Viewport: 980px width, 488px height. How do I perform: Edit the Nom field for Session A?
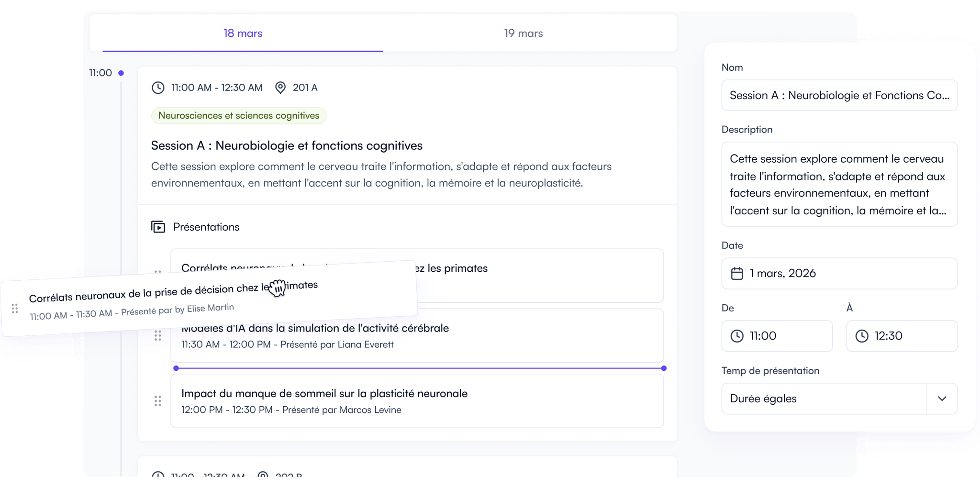click(839, 95)
